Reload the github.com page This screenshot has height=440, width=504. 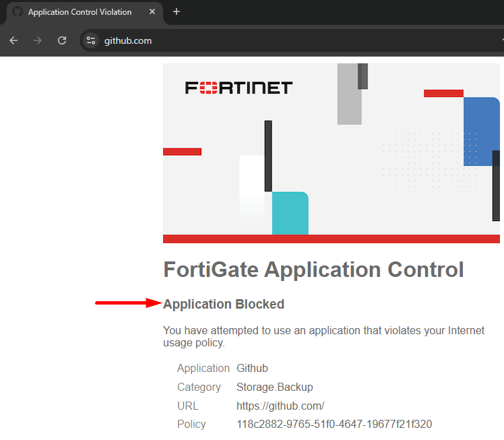click(62, 40)
